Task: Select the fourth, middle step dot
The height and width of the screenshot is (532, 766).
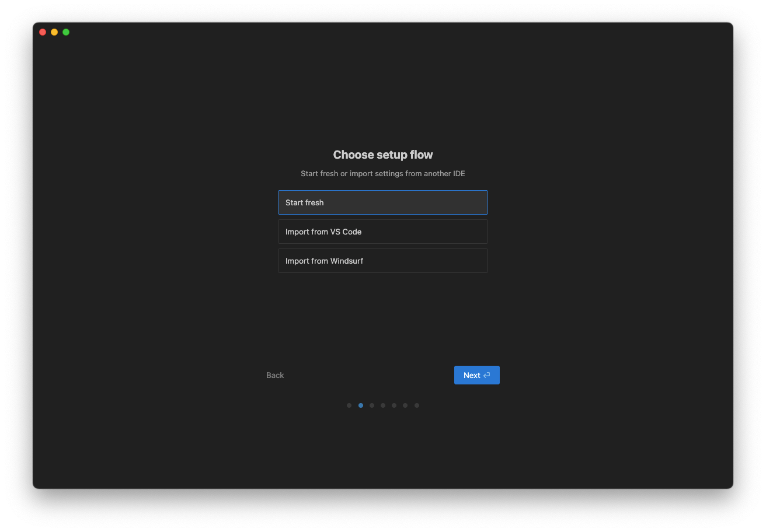Action: click(383, 405)
